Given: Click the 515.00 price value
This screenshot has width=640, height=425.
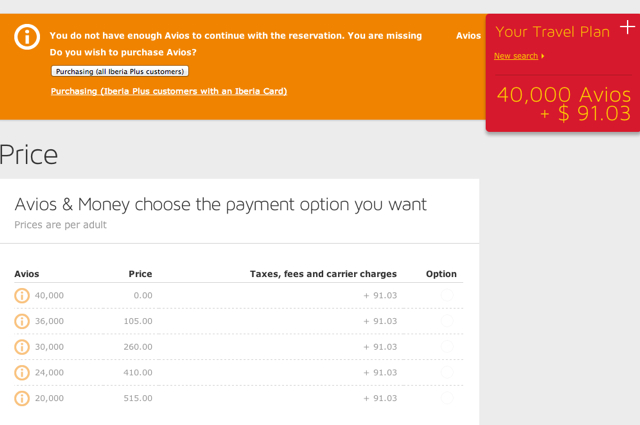Looking at the screenshot, I should tap(138, 398).
